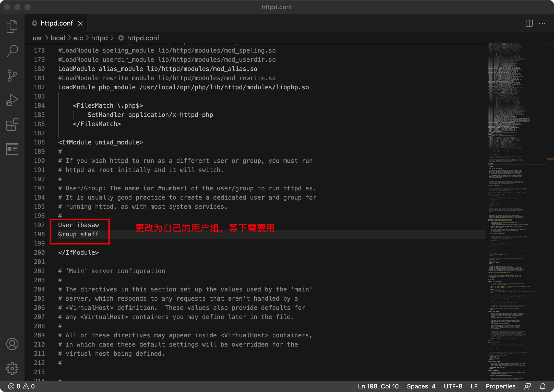Open the Run and Debug view

(12, 100)
